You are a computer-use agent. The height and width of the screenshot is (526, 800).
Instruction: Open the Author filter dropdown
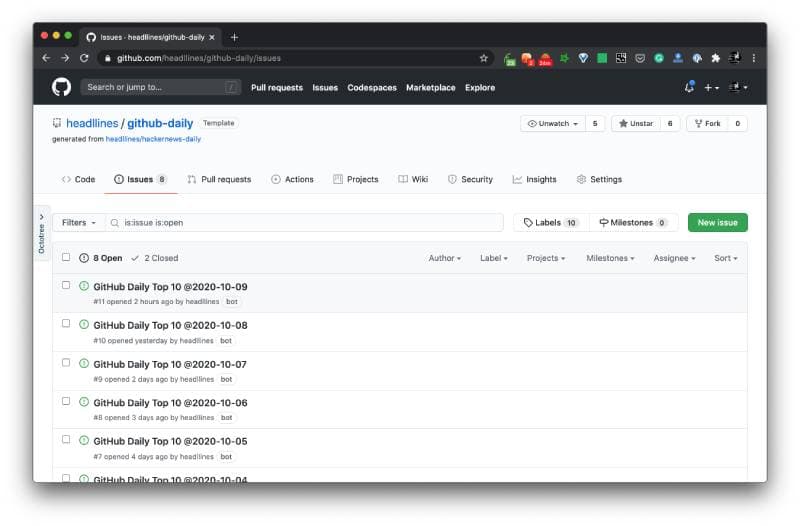[444, 258]
